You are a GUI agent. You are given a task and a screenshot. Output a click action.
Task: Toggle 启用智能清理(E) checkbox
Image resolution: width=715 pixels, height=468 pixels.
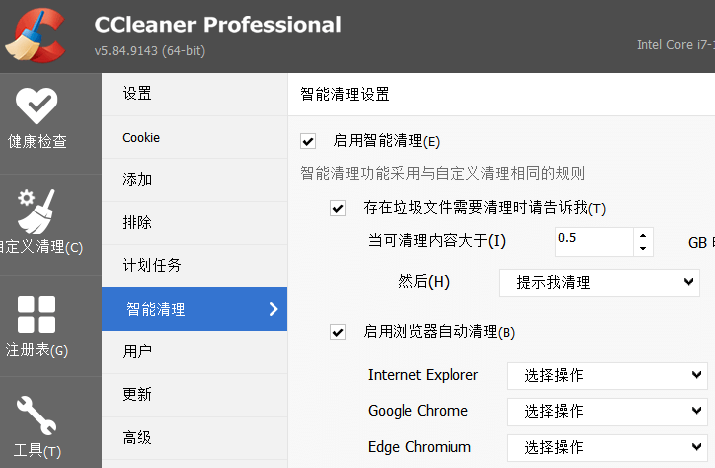click(x=308, y=141)
